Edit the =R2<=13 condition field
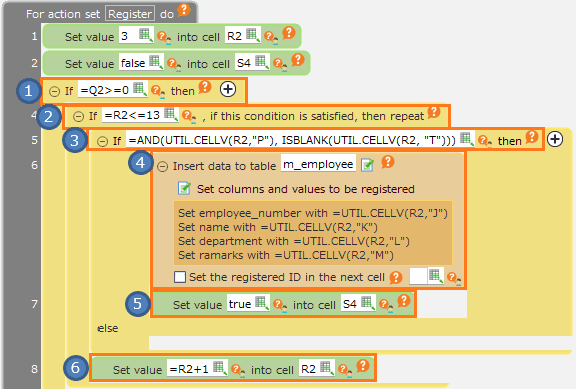Screen dimensions: 576x389 point(133,115)
